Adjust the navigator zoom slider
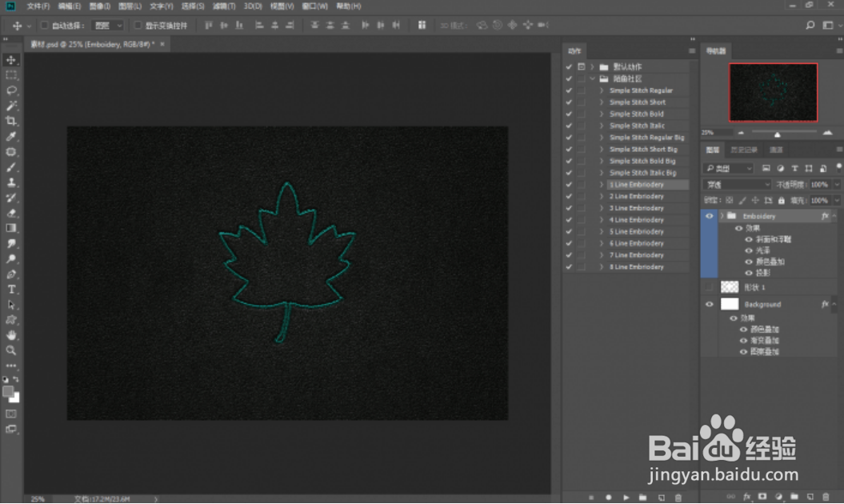The height and width of the screenshot is (504, 844). click(778, 134)
